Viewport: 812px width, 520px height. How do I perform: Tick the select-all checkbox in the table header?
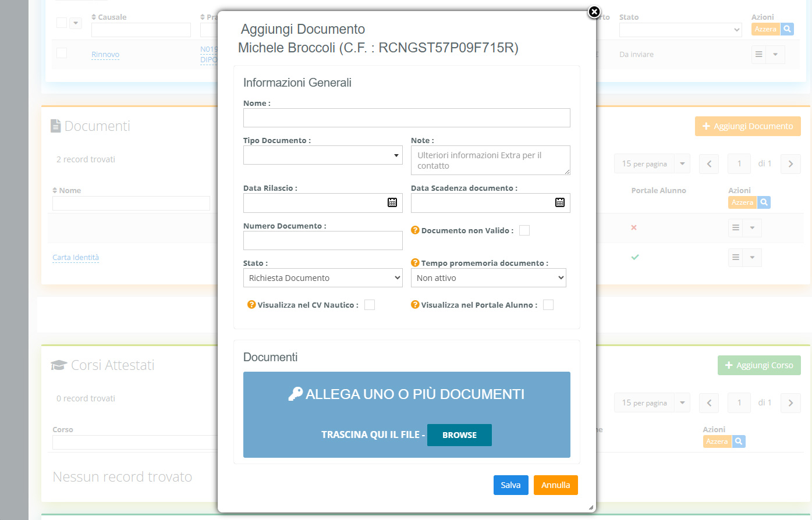(x=62, y=23)
